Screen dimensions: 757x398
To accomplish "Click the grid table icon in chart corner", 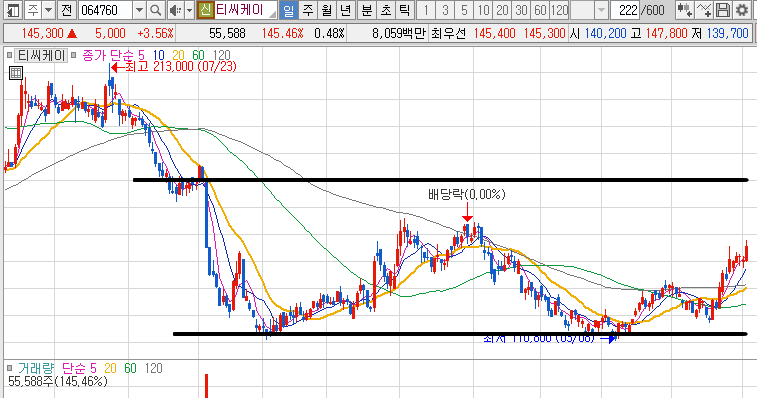I will coord(16,73).
